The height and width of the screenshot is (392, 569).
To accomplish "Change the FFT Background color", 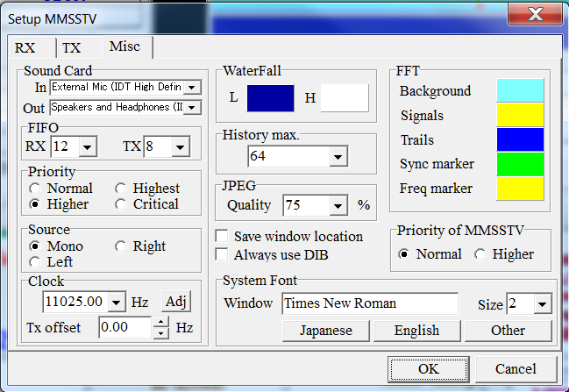I will click(520, 90).
